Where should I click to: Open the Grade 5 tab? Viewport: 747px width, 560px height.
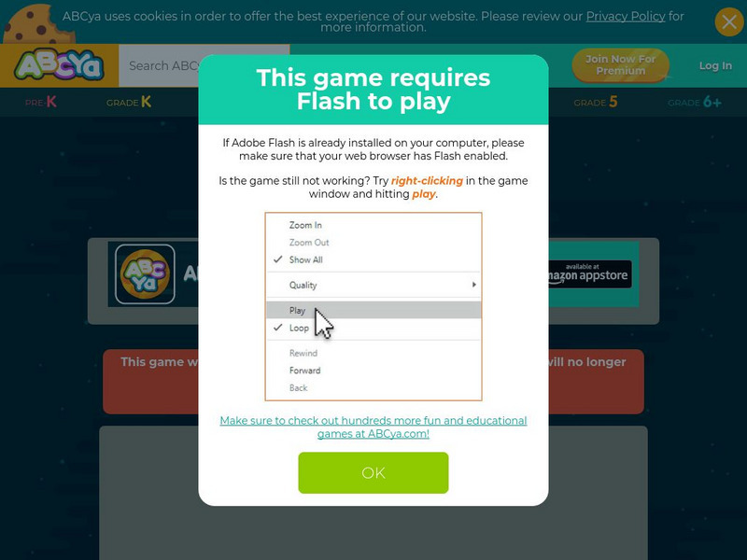595,102
